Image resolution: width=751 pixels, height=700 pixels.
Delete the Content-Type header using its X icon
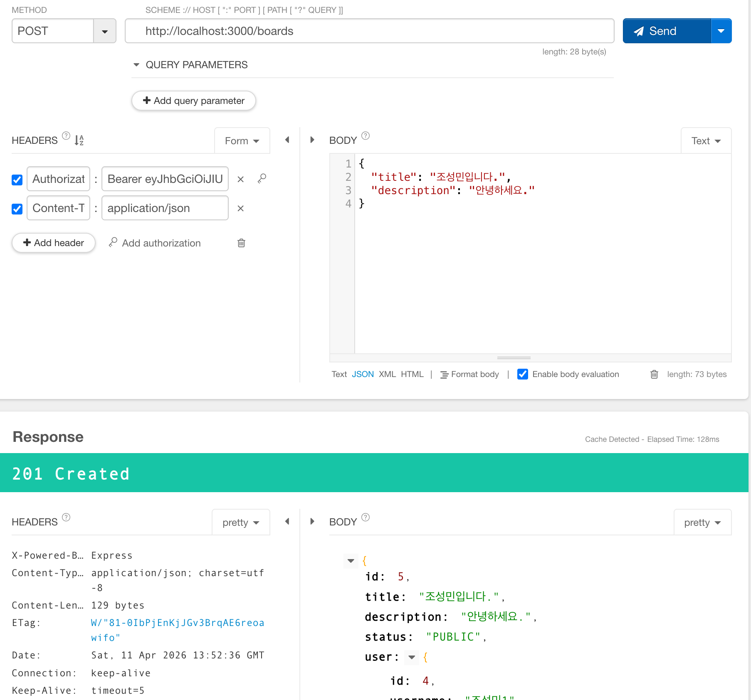pos(240,208)
